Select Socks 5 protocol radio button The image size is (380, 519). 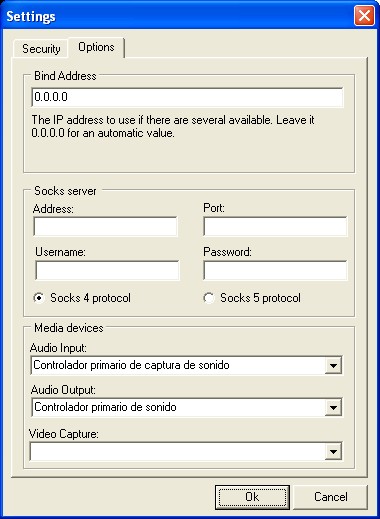coord(209,298)
